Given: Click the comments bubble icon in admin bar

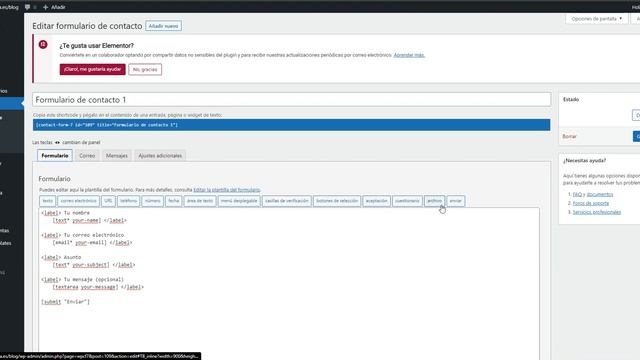Looking at the screenshot, I should click(x=27, y=7).
